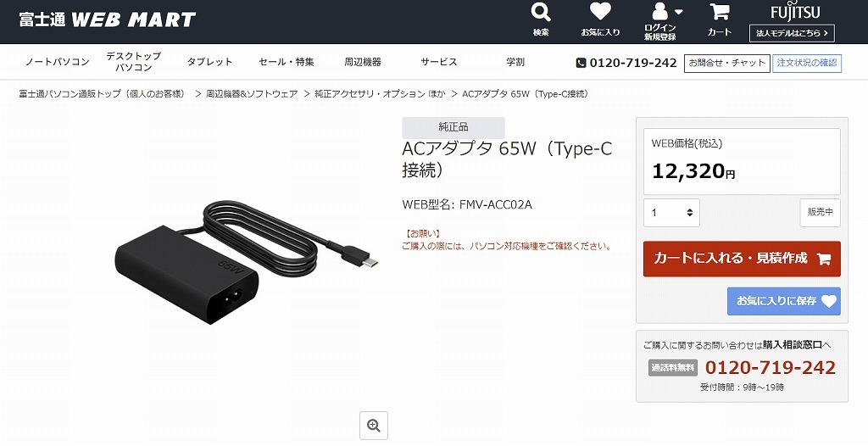This screenshot has height=446, width=868.
Task: Click the Fujitsu WEB MART logo
Action: (x=108, y=20)
